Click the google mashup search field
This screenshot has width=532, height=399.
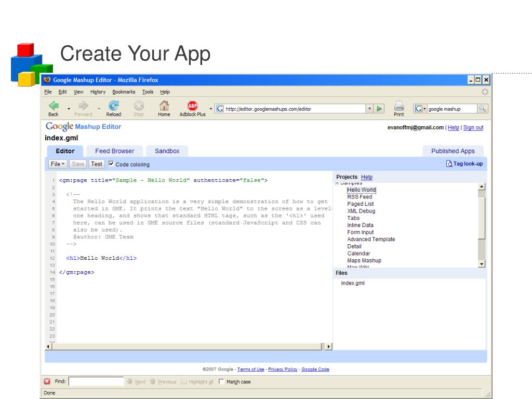452,109
